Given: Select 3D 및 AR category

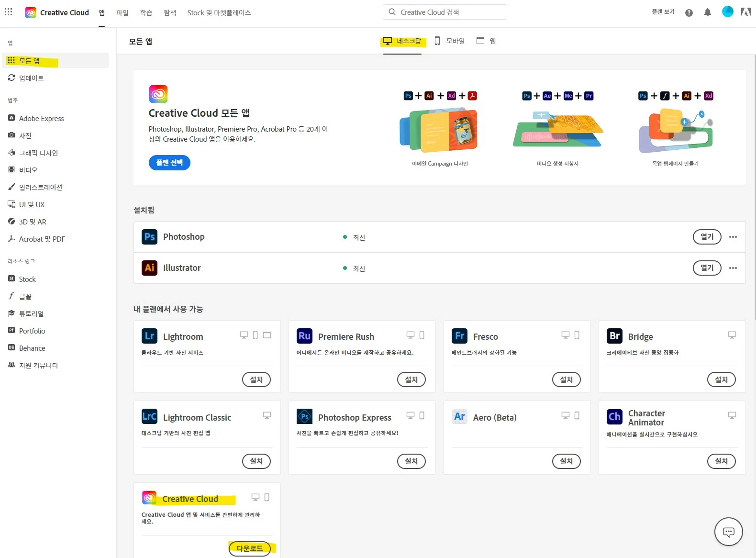Looking at the screenshot, I should pos(27,222).
